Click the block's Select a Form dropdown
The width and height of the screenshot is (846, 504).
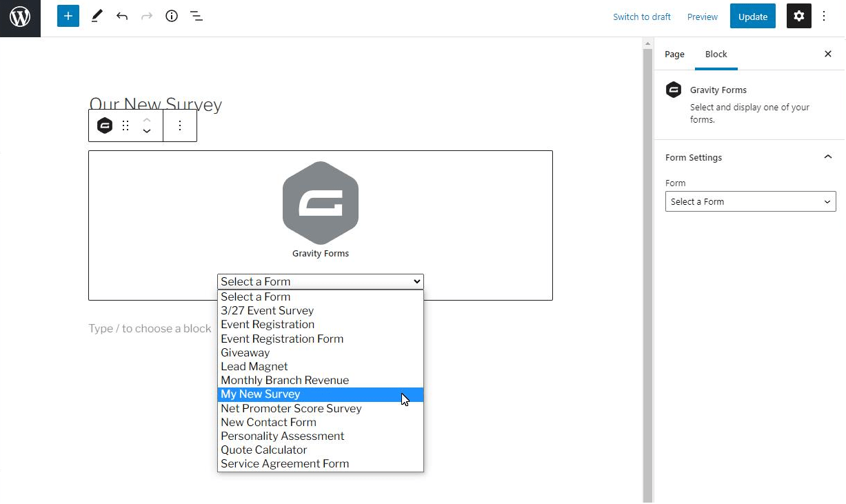tap(321, 281)
